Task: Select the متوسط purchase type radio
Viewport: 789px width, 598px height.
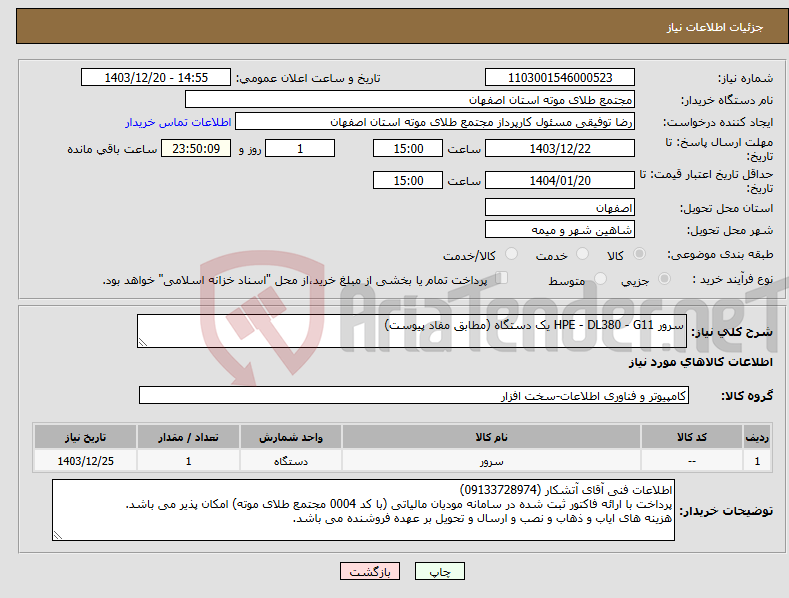Action: point(600,278)
